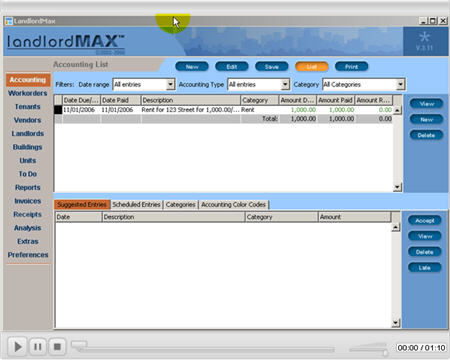Screen dimensions: 450x360
Task: Click View button for suggested entries
Action: [425, 236]
